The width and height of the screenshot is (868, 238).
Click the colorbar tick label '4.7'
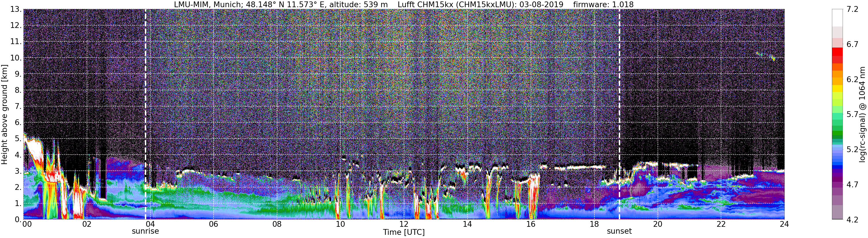tap(852, 184)
